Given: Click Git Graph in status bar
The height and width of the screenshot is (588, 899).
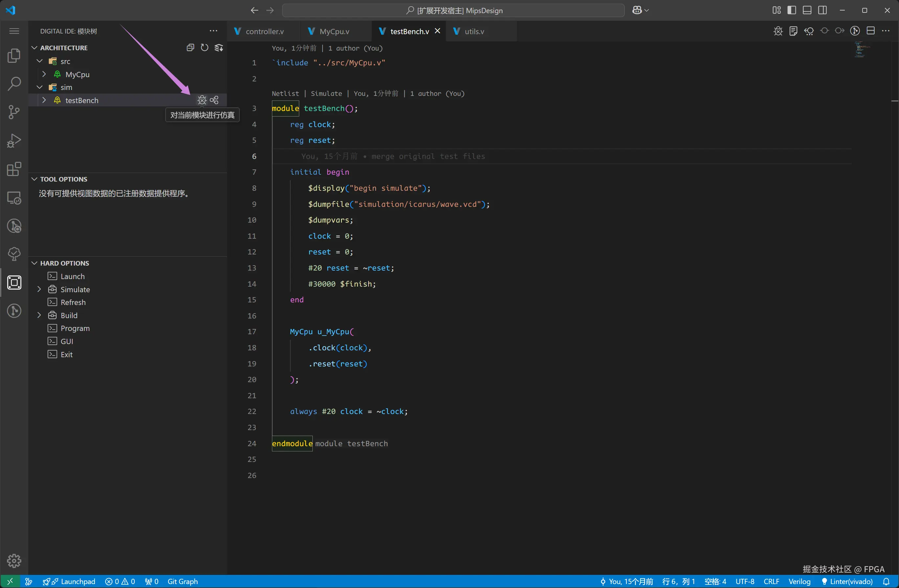Looking at the screenshot, I should [182, 581].
